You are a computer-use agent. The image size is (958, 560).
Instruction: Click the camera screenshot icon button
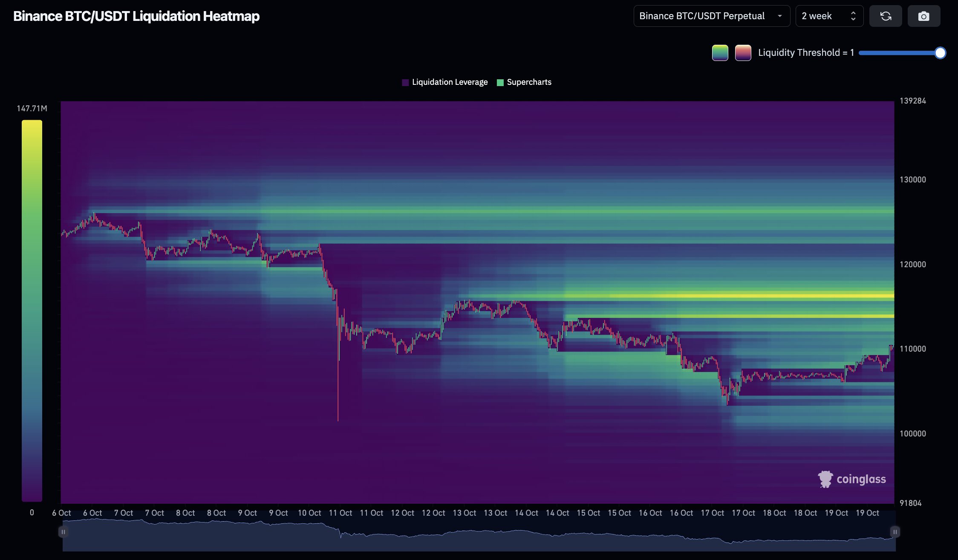(x=923, y=16)
